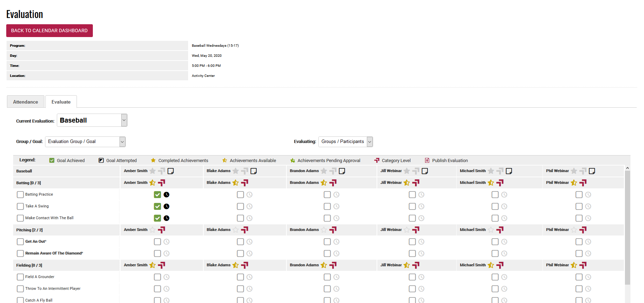The height and width of the screenshot is (303, 644).
Task: Click Phil Webinar's publish evaluation note icon
Action: (x=592, y=171)
